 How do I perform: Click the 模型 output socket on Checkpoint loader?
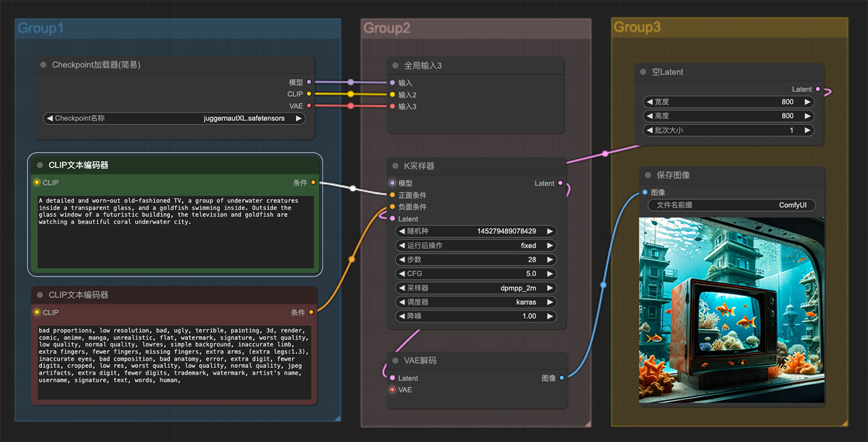pos(309,82)
